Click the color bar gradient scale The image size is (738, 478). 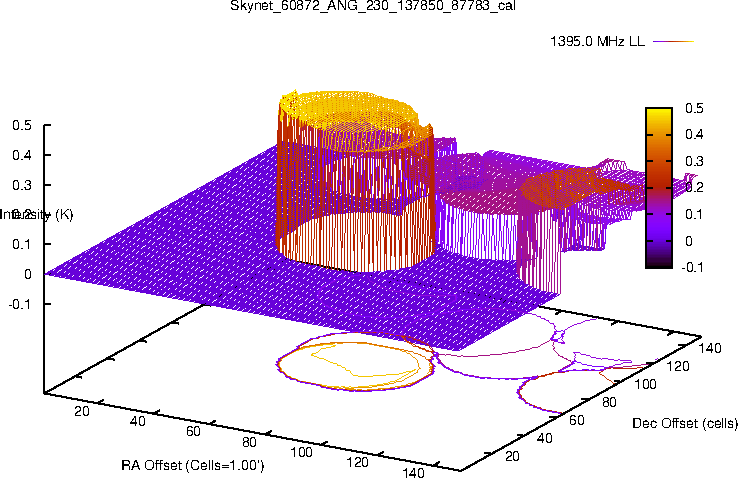(x=659, y=188)
